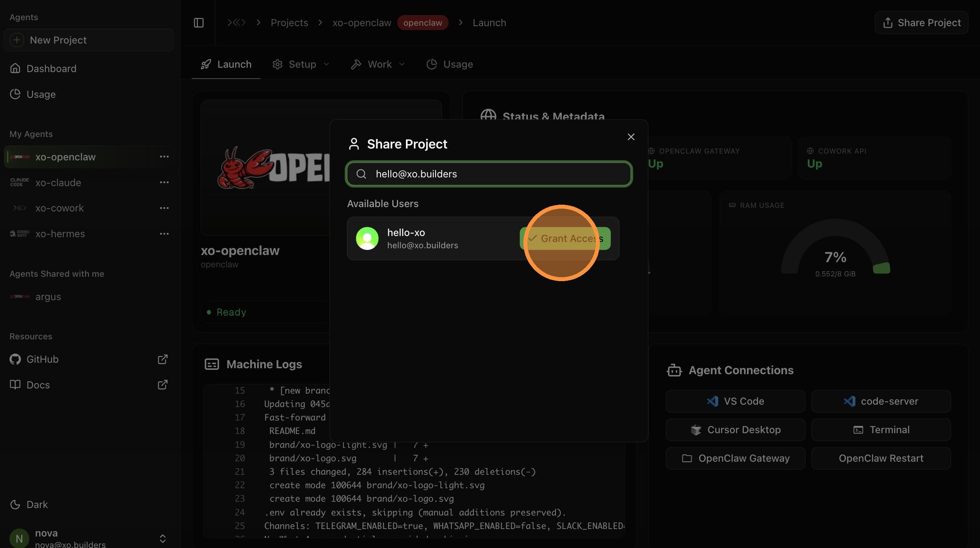Launch VS Code connection
980x548 pixels.
(x=735, y=401)
